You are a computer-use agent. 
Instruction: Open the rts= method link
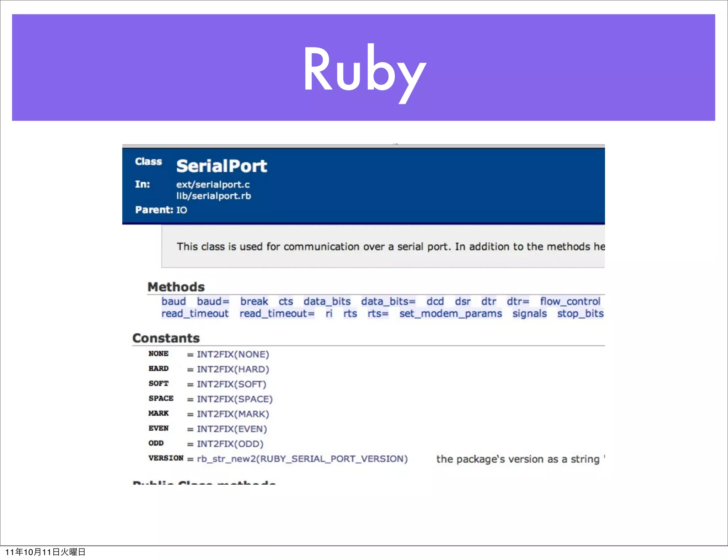tap(378, 313)
